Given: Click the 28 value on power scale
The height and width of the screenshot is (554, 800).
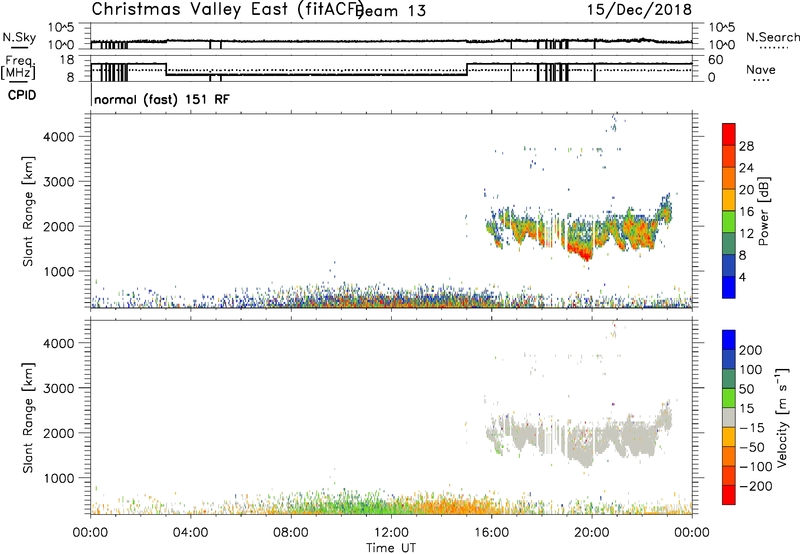Looking at the screenshot, I should click(746, 146).
